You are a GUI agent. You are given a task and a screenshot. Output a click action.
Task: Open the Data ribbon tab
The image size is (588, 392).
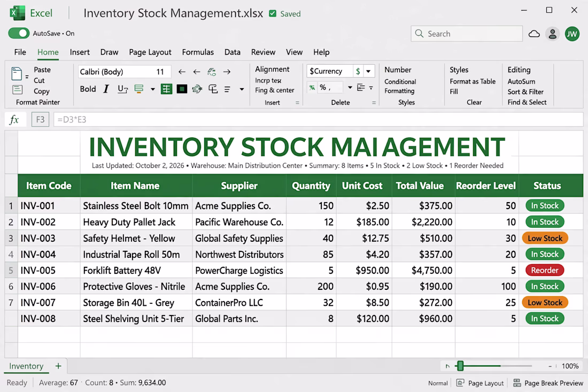233,52
